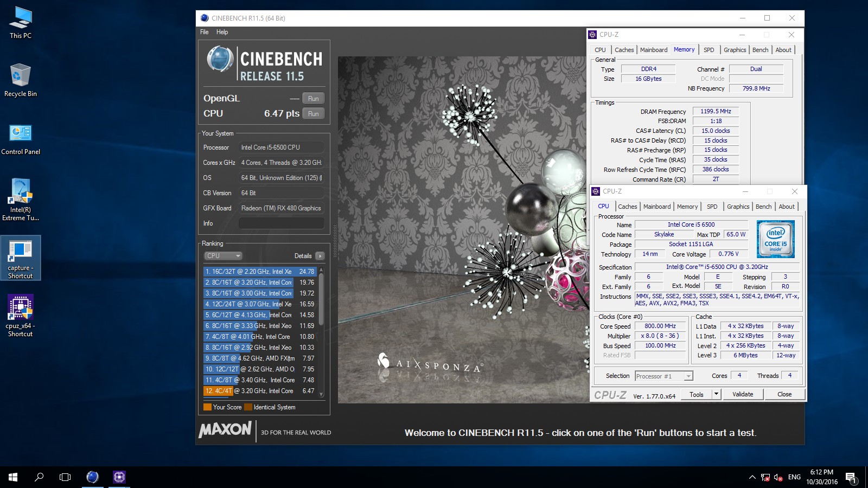Select ranking entry 12. 4C/4T @ 3.20 GHz
Viewport: 868px width, 488px height.
[x=259, y=391]
